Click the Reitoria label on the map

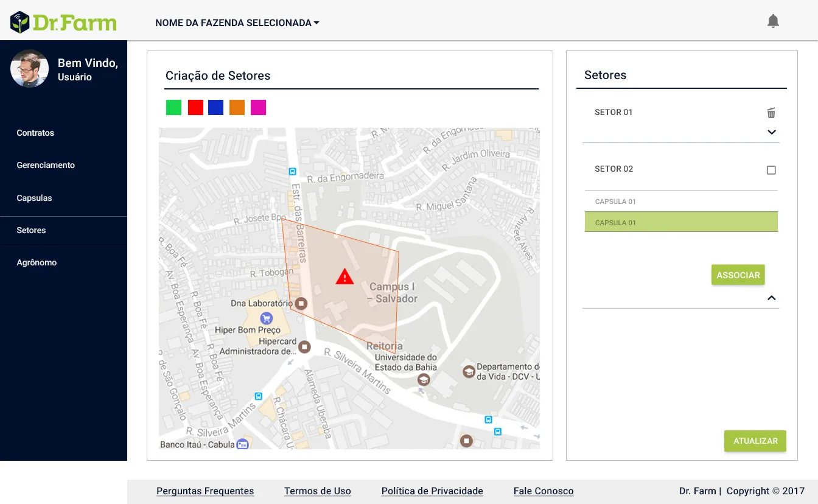(384, 346)
